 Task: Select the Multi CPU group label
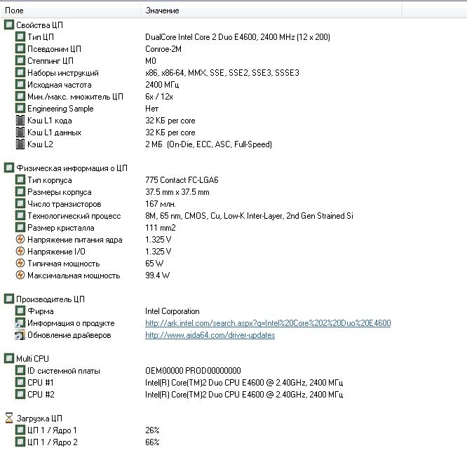point(32,358)
